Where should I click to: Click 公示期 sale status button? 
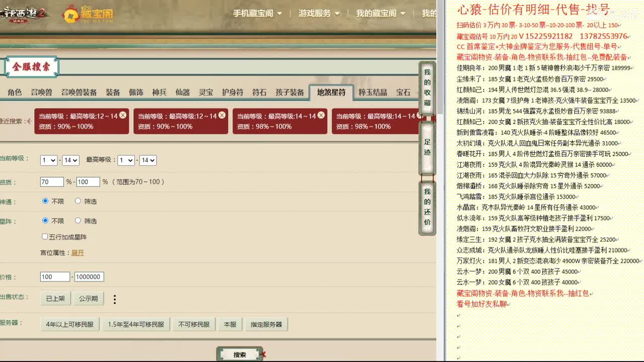(x=88, y=298)
